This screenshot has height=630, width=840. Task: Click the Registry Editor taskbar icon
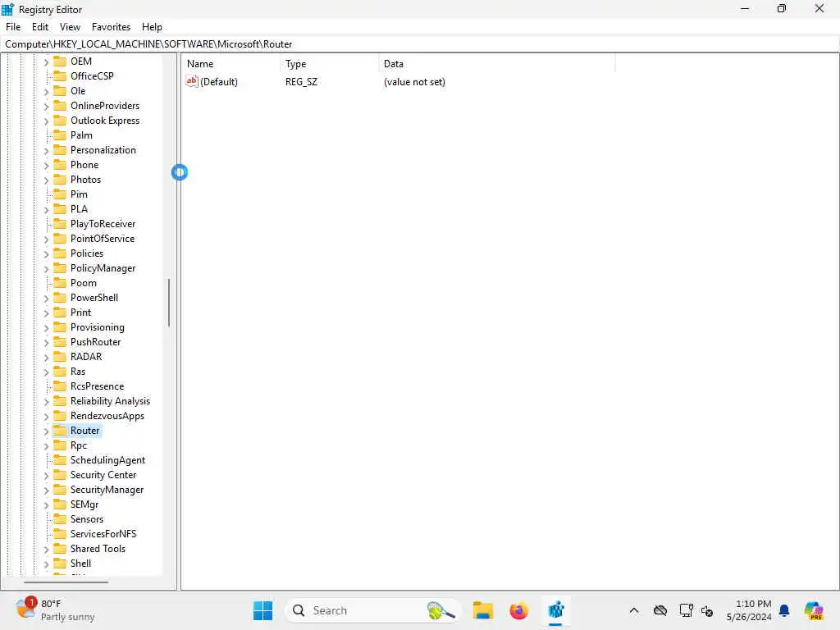[x=555, y=610]
